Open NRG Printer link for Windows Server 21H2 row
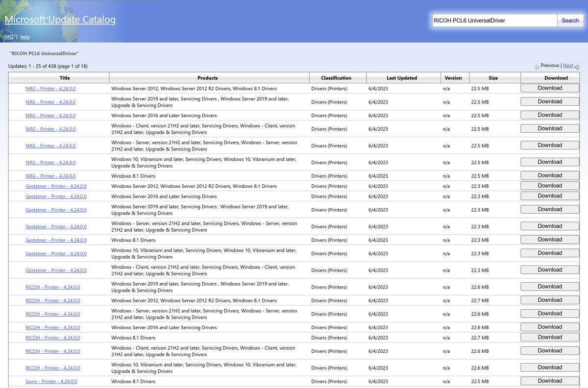 50,145
